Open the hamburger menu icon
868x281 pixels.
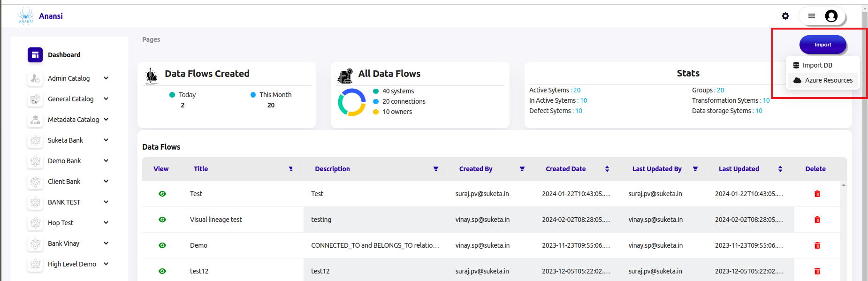tap(811, 16)
